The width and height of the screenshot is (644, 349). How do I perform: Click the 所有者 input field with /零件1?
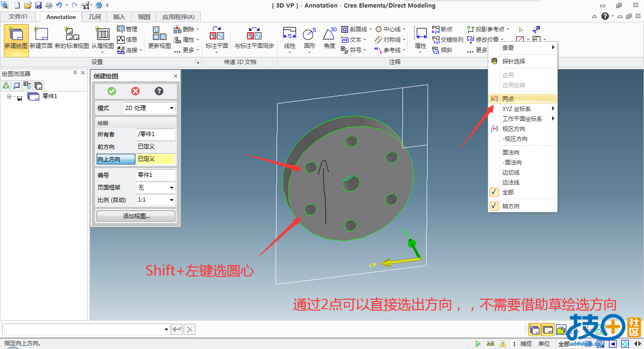tap(156, 135)
